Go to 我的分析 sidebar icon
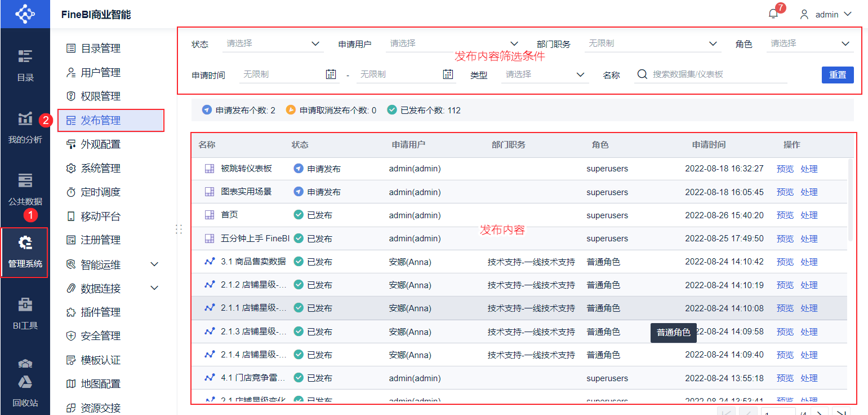 tap(25, 127)
